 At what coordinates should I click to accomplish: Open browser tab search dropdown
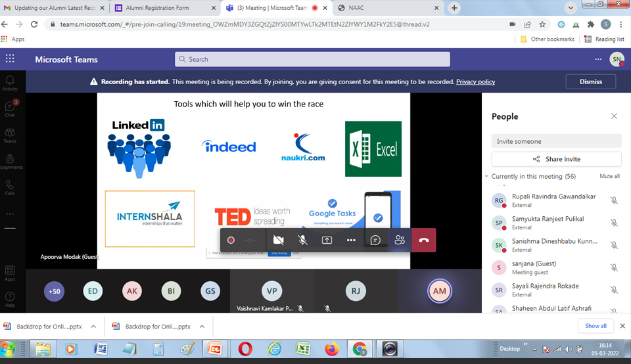pos(571,8)
